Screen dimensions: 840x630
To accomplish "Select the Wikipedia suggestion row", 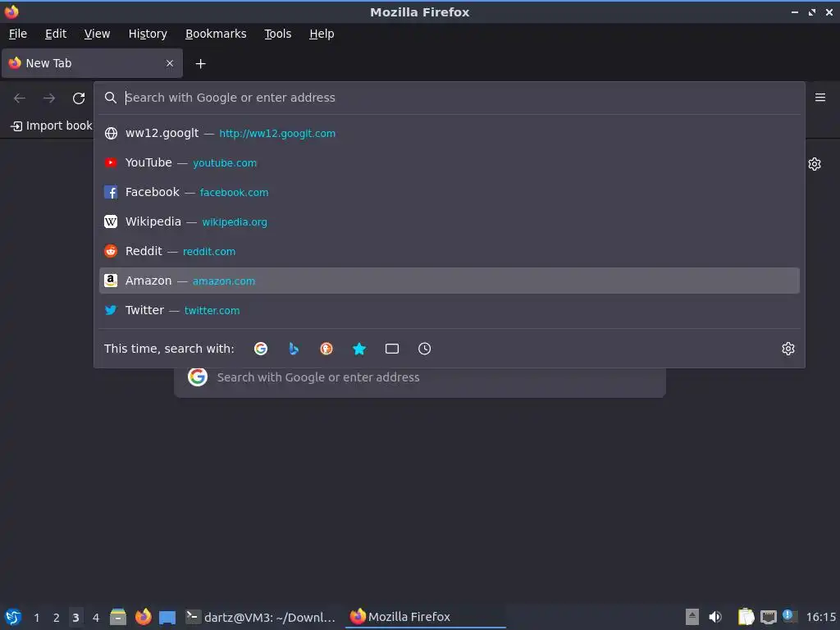I will 450,221.
